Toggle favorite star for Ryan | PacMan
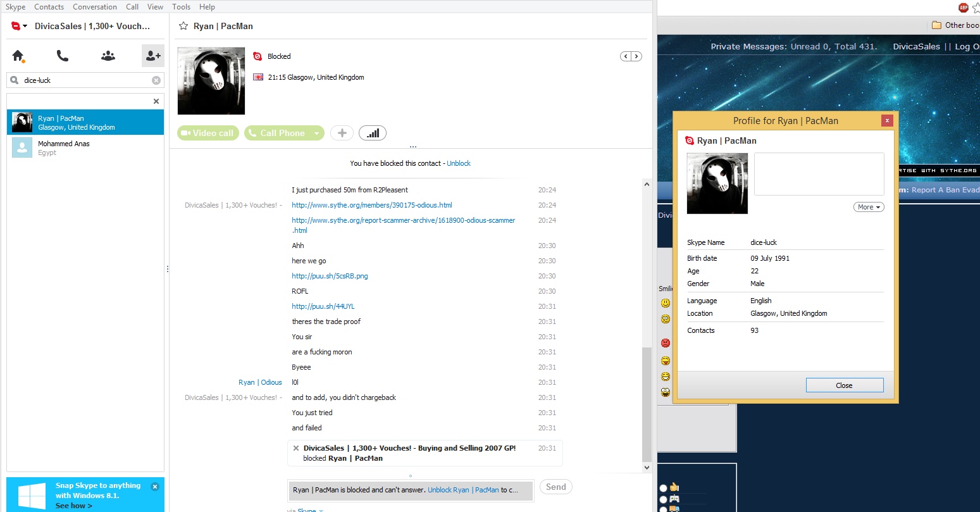 pyautogui.click(x=183, y=26)
